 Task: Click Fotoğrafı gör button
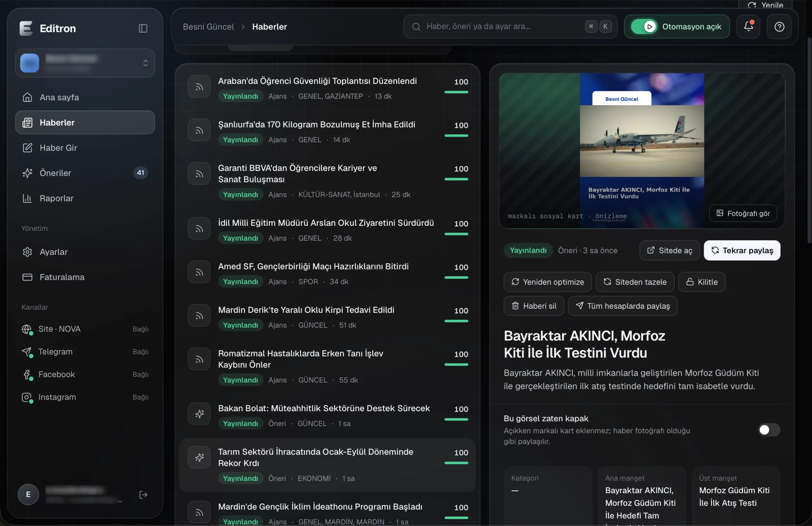tap(743, 213)
